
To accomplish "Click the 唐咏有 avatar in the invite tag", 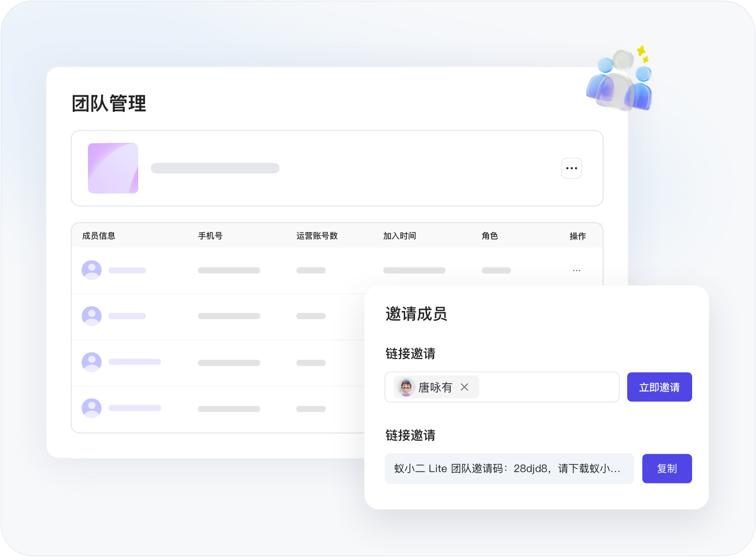I will click(x=406, y=387).
